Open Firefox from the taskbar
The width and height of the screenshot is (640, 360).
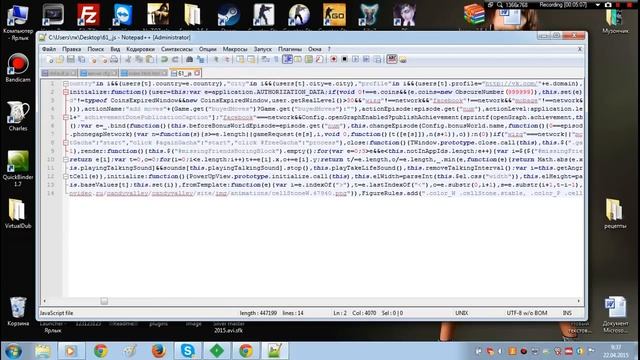click(158, 351)
